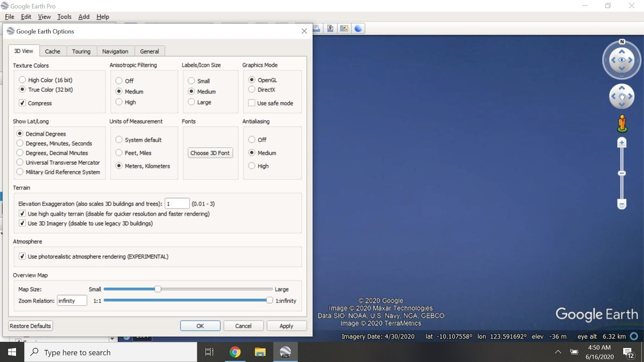Click the eye icon in the Look joystick
The image size is (644, 362).
[622, 61]
